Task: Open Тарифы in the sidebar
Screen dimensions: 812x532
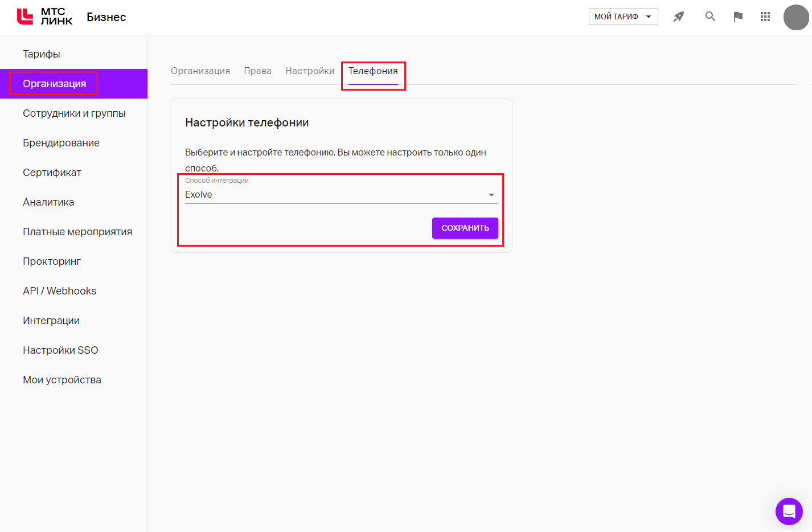Action: 74,54
